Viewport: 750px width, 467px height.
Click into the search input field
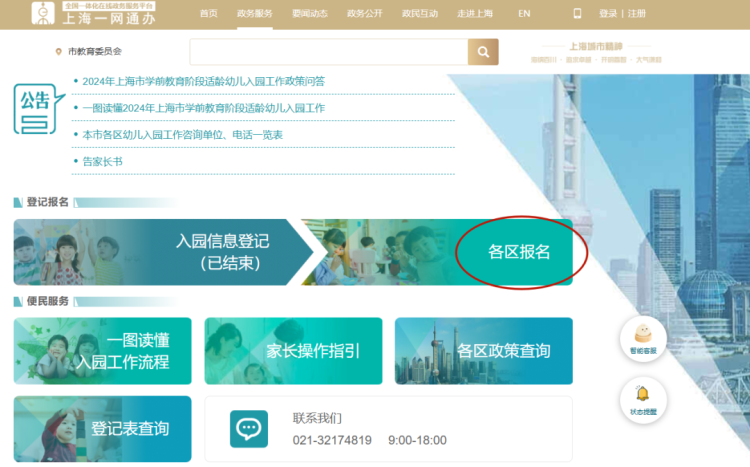328,52
